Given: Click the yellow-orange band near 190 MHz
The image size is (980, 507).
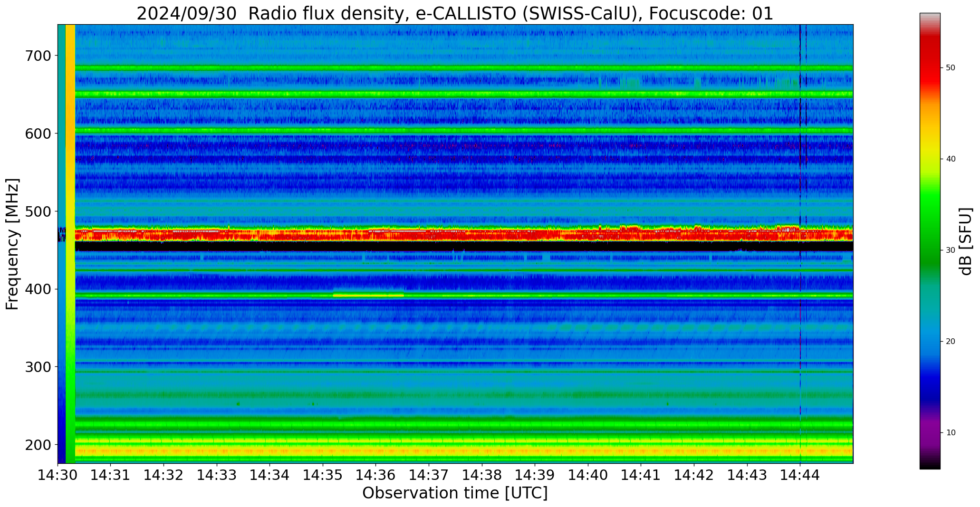Looking at the screenshot, I should pyautogui.click(x=464, y=450).
